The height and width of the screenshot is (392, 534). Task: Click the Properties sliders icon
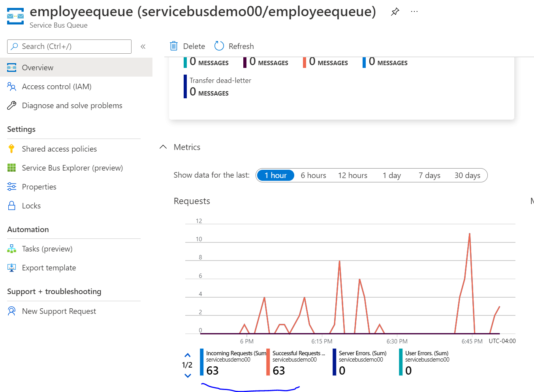pyautogui.click(x=12, y=187)
